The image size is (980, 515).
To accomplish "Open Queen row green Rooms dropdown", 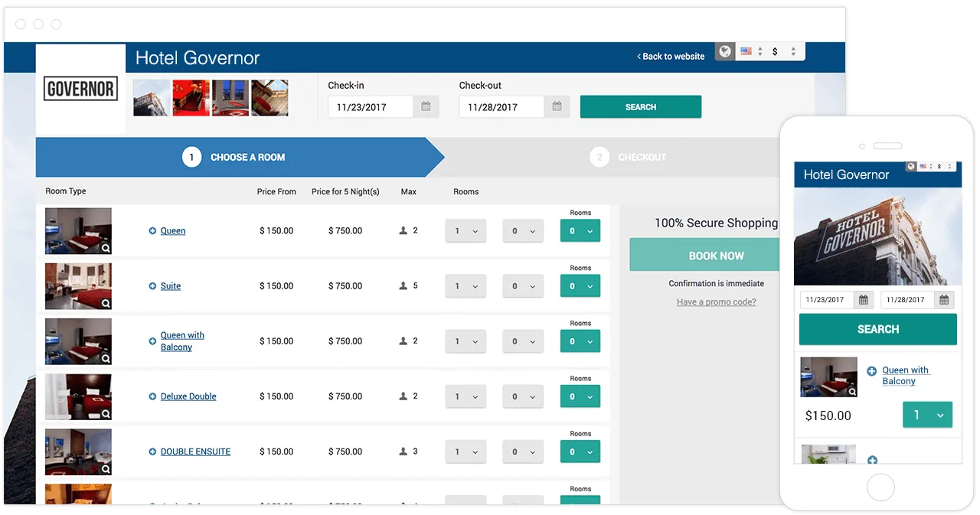I will point(580,231).
